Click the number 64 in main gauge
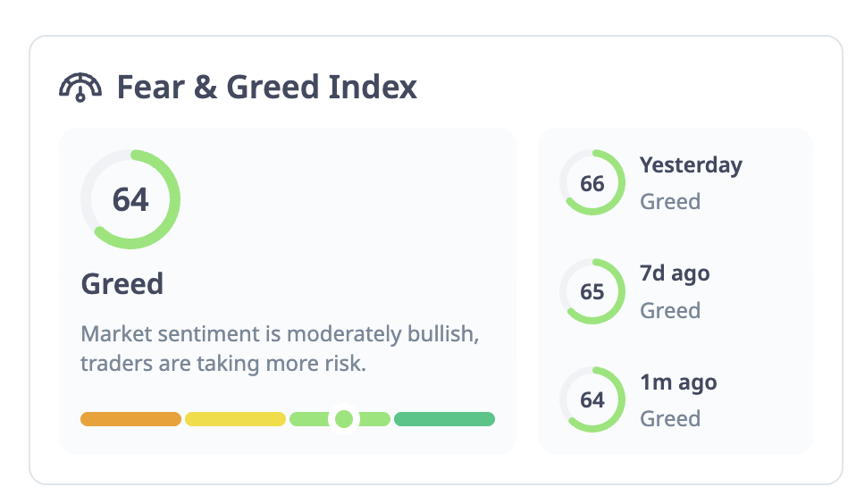Viewport: 856px width, 504px height. (x=130, y=199)
